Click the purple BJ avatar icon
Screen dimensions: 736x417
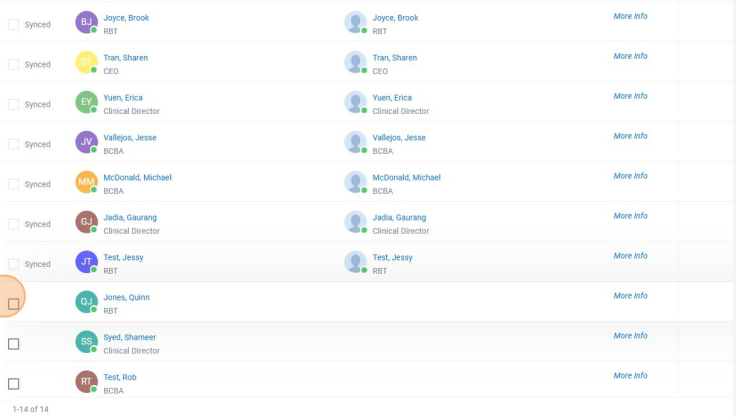tap(87, 23)
